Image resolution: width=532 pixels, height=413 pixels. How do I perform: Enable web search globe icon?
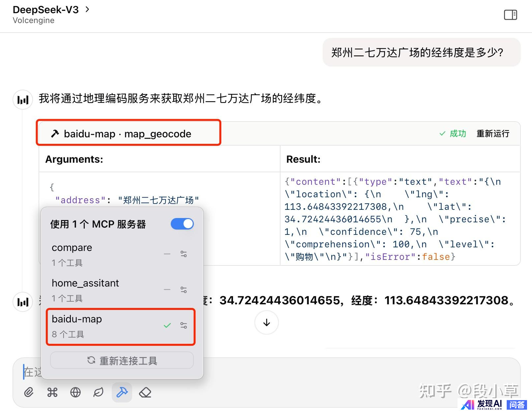(75, 392)
